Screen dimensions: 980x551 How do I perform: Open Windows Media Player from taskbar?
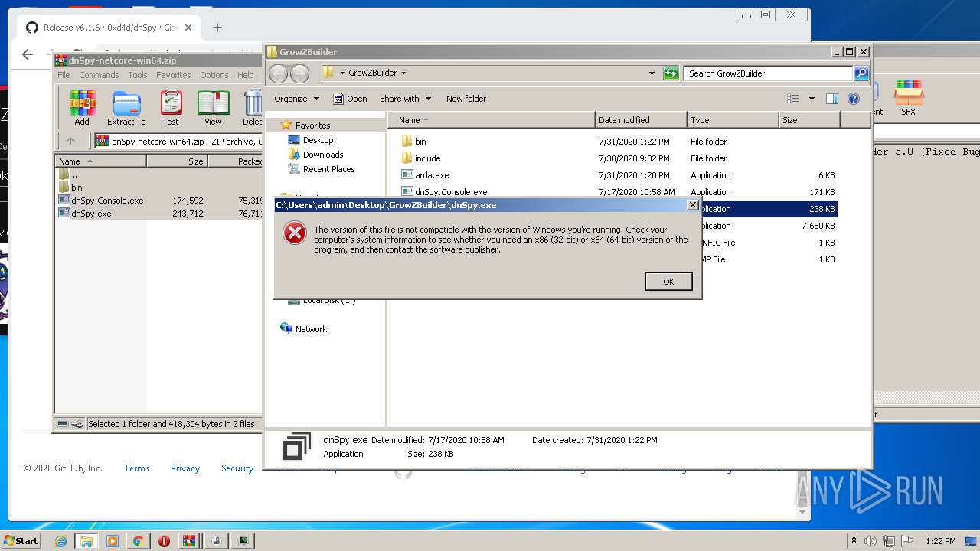point(113,541)
